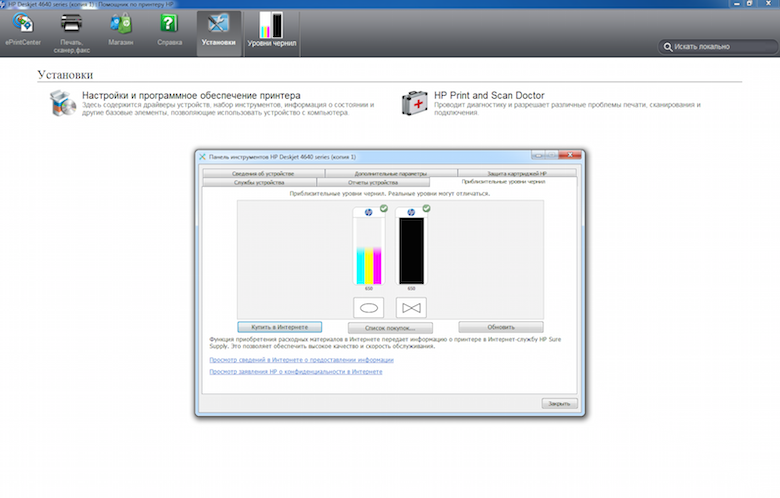Click the HP logo on the color cartridge
The width and height of the screenshot is (780, 498).
tap(369, 212)
